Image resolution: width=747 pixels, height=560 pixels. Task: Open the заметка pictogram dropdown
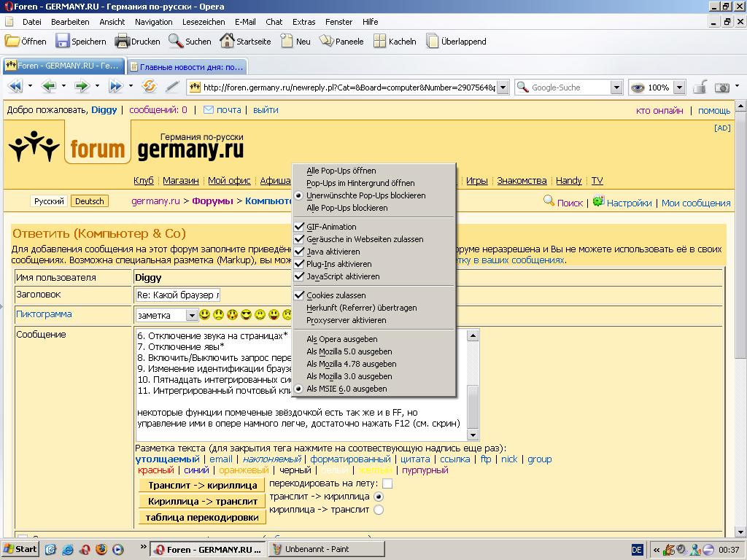click(x=192, y=315)
